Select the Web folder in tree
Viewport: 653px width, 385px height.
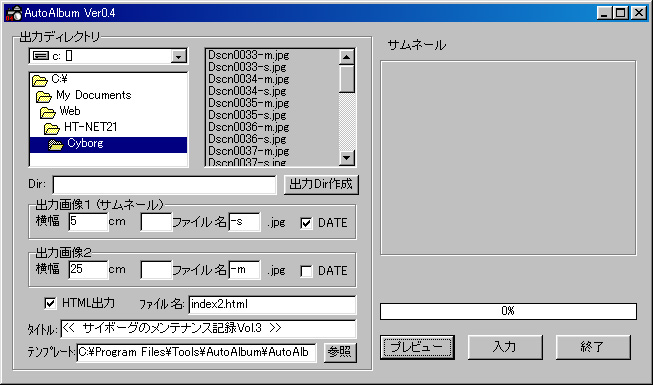tap(70, 111)
